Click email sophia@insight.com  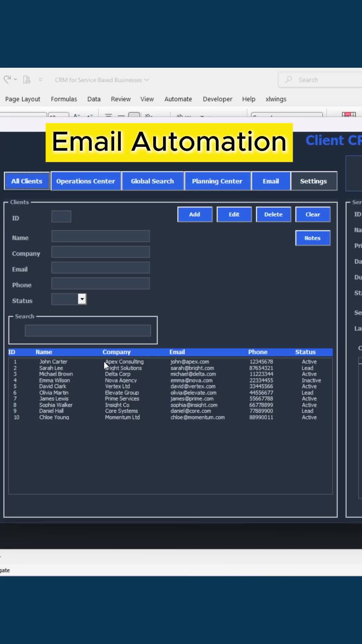tap(194, 405)
